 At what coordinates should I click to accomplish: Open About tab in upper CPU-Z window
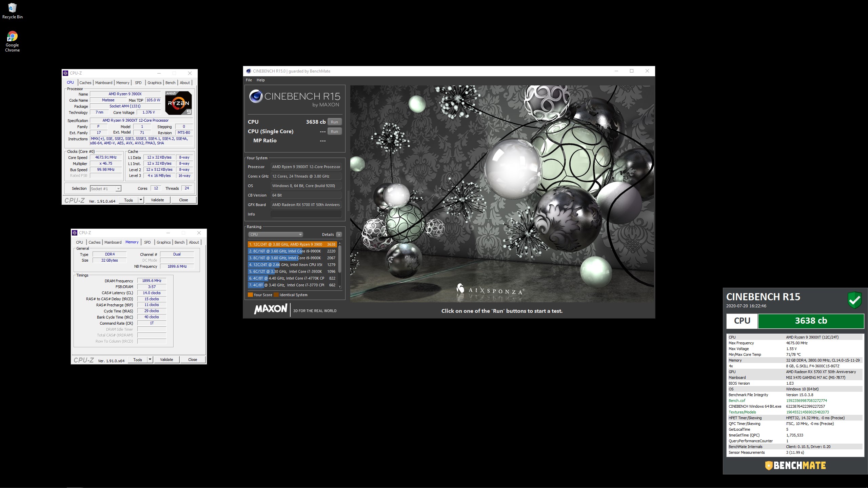(185, 83)
